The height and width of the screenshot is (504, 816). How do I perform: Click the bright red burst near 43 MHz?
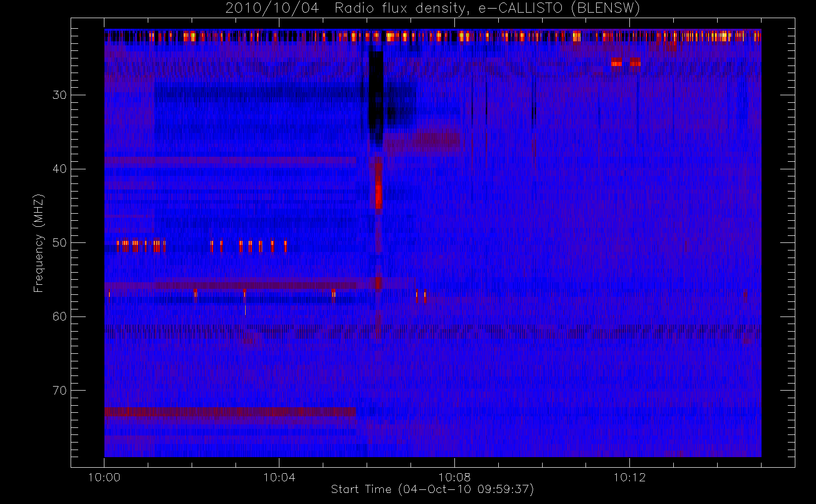click(x=379, y=196)
